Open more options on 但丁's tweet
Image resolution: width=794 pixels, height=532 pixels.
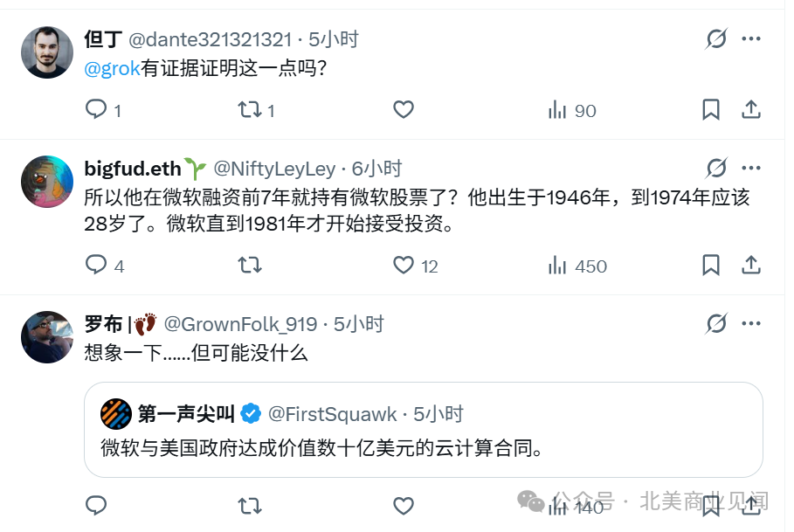tap(751, 39)
